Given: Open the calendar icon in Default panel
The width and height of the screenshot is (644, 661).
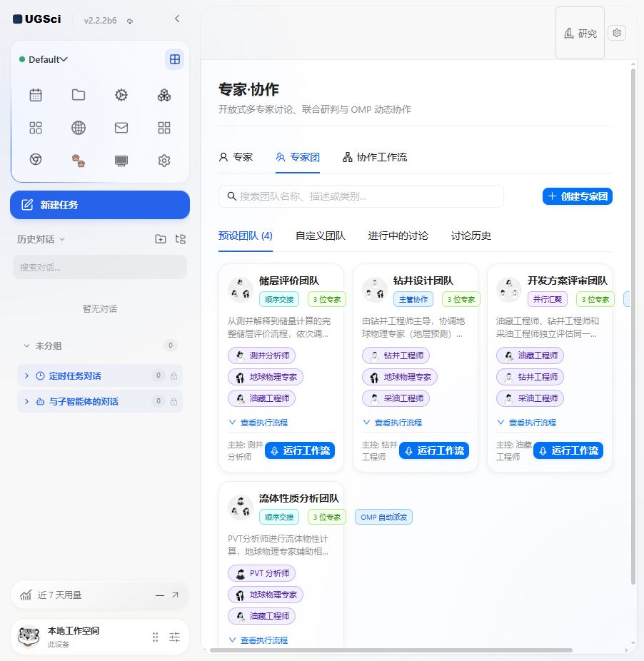Looking at the screenshot, I should pos(36,95).
